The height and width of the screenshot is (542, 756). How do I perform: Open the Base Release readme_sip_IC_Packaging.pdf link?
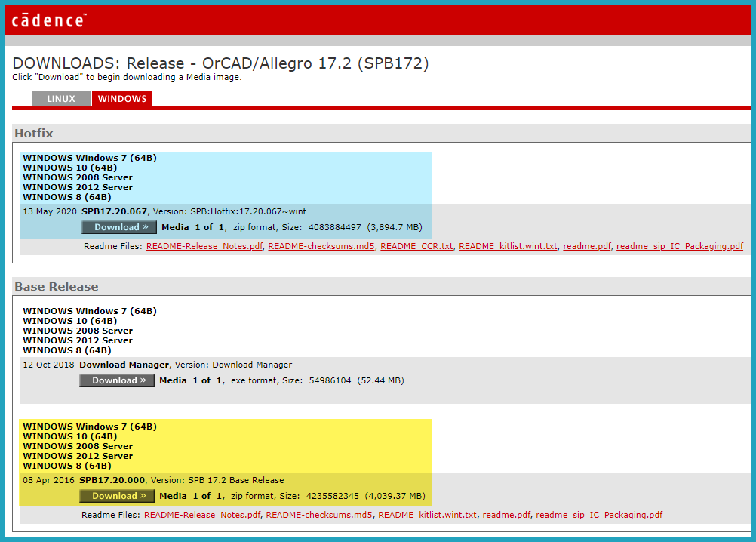coord(599,515)
